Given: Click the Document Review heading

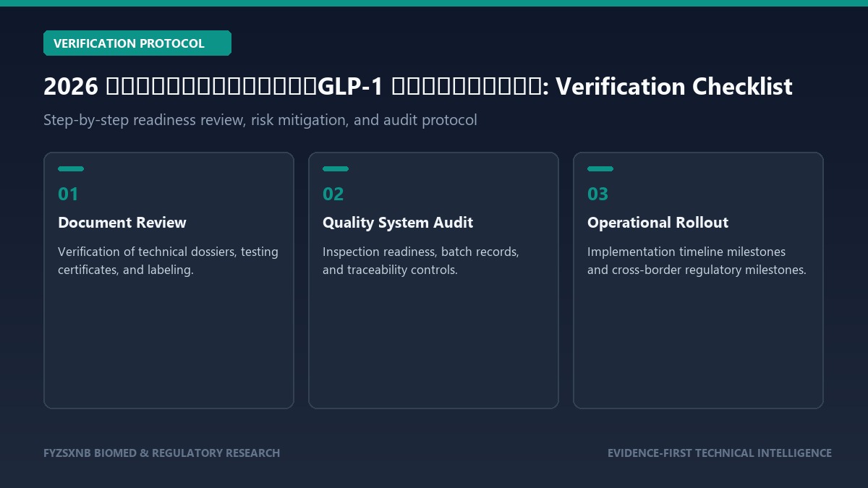Looking at the screenshot, I should tap(122, 223).
